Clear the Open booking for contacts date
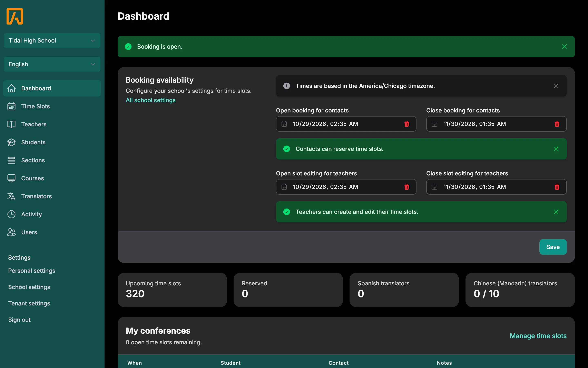This screenshot has height=368, width=588. (407, 124)
